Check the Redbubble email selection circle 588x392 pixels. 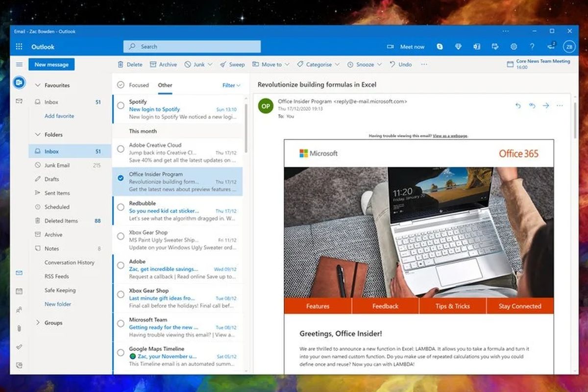pyautogui.click(x=120, y=207)
